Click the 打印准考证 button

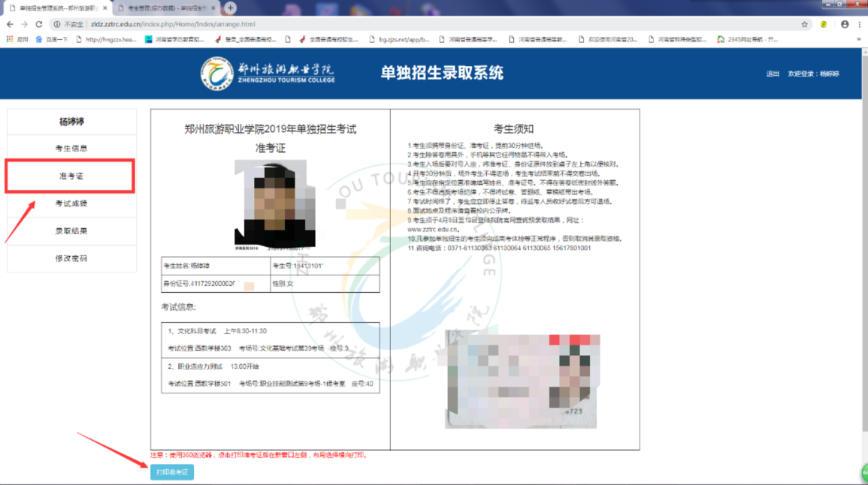[x=172, y=472]
